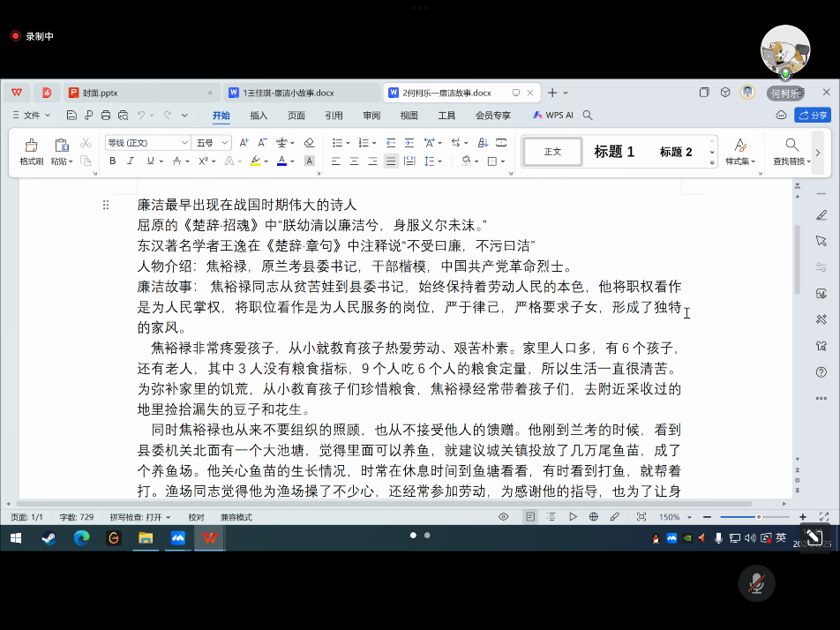Toggle eye protection mode in status bar

504,517
